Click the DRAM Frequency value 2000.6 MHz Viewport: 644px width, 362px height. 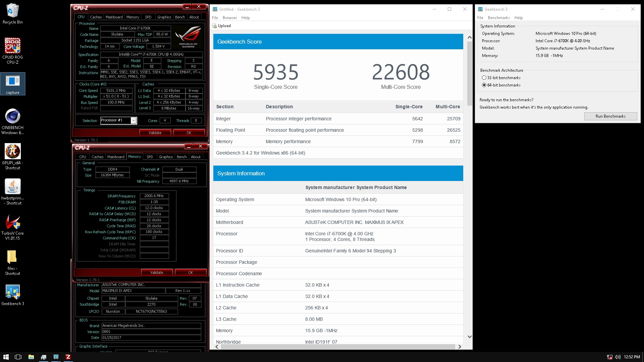click(154, 196)
